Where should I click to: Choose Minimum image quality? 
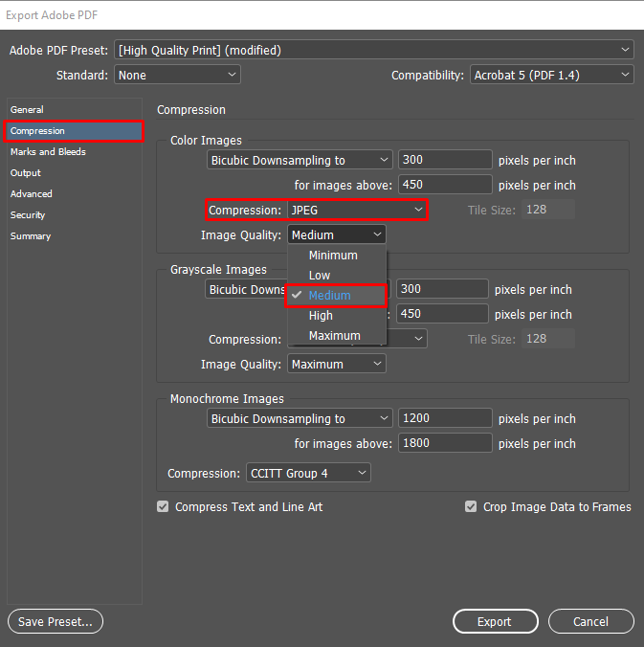pyautogui.click(x=337, y=255)
